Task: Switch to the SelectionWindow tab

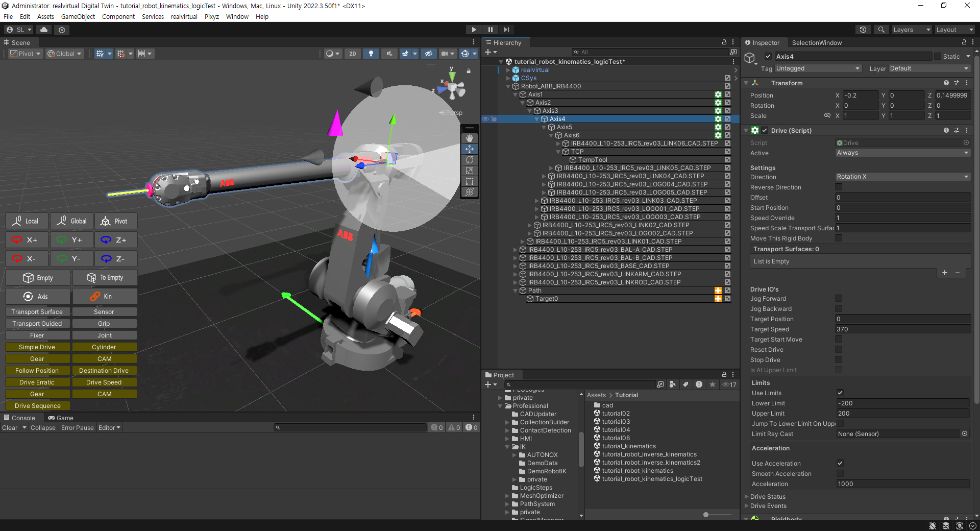Action: 817,43
